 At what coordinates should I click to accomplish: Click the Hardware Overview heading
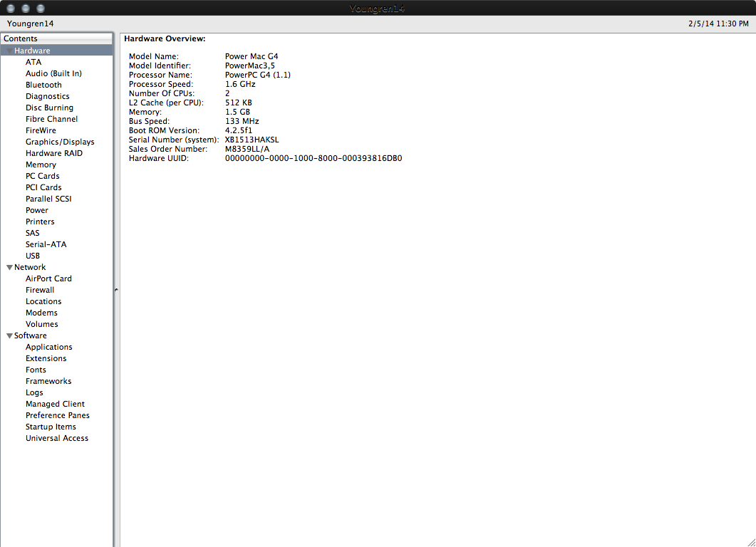(165, 38)
